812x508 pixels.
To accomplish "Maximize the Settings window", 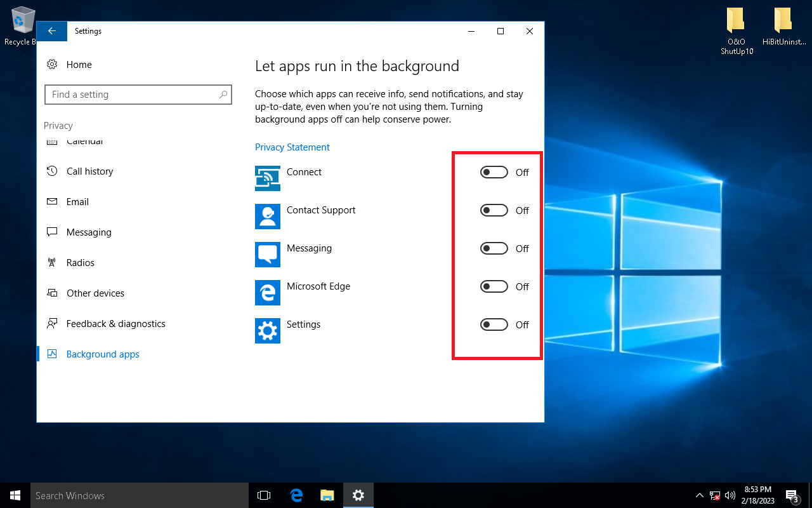I will tap(501, 31).
